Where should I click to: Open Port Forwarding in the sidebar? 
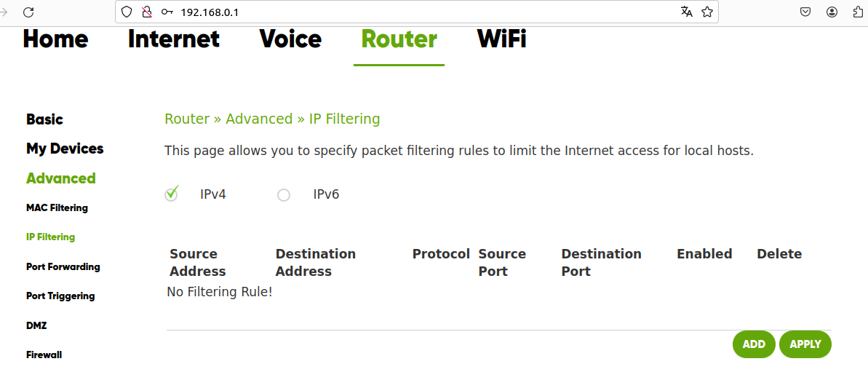(63, 266)
